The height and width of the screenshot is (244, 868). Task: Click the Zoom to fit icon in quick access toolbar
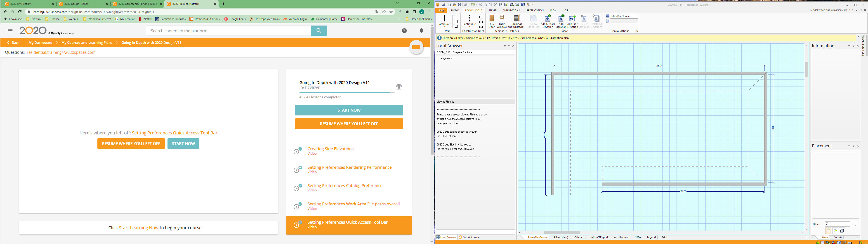pos(512,5)
